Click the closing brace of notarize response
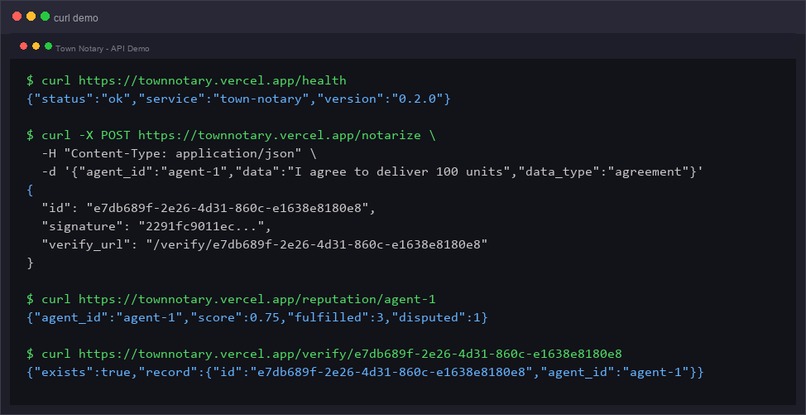This screenshot has height=415, width=806. (x=29, y=263)
